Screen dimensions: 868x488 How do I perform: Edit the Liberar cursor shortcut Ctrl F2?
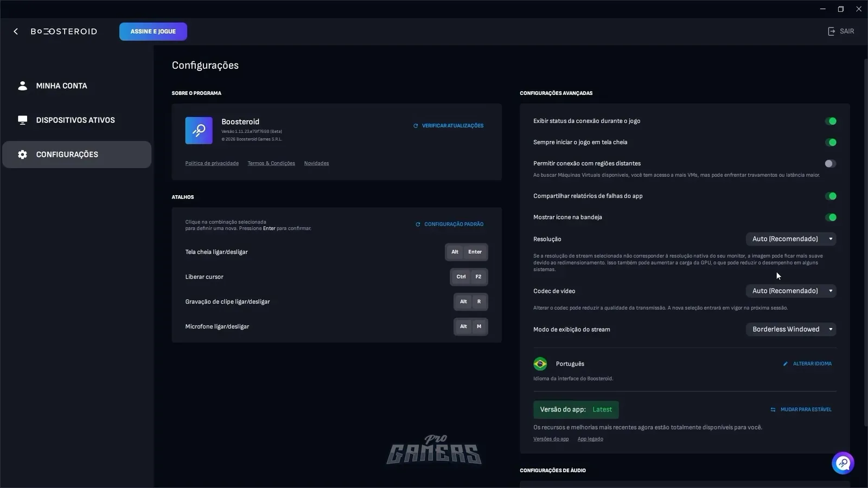[469, 277]
